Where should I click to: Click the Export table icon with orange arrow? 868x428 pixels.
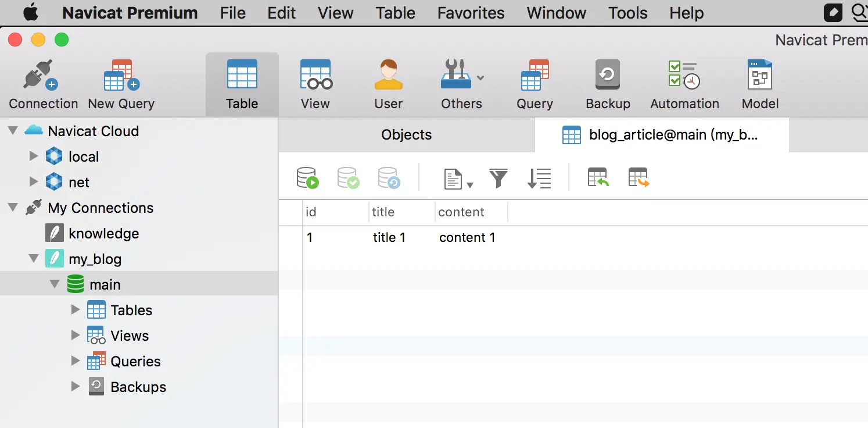pos(639,178)
